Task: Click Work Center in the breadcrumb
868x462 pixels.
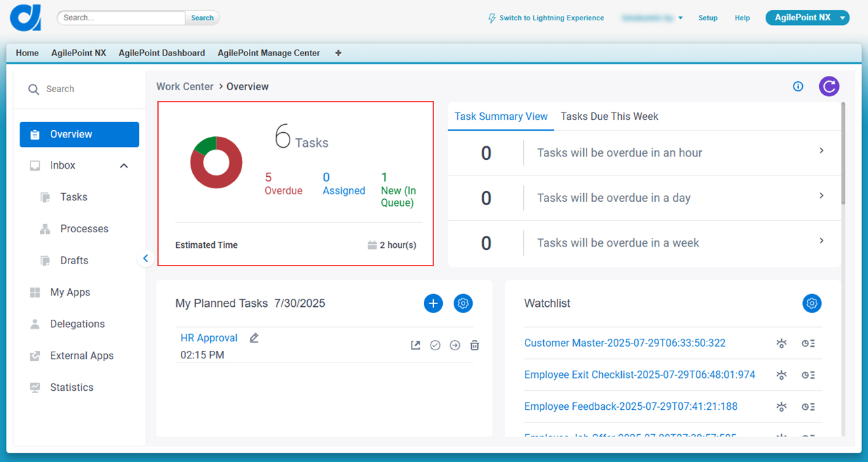Action: click(184, 87)
